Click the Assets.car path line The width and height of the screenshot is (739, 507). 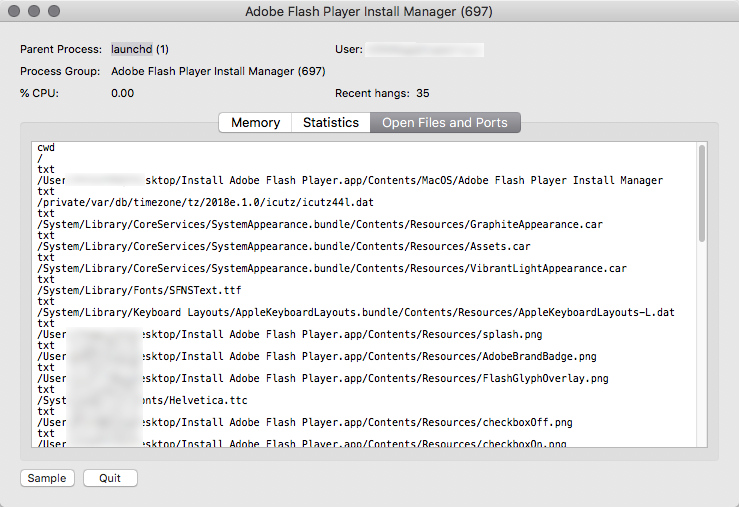[x=284, y=247]
